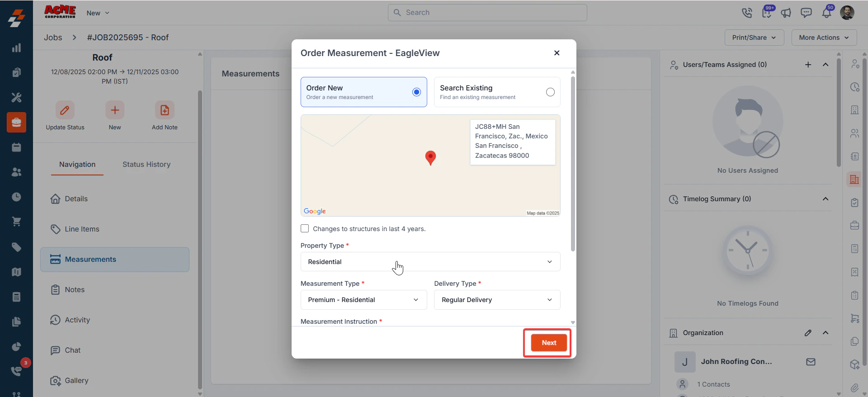The height and width of the screenshot is (397, 868).
Task: Click the highlighted briefcase jobs sidebar icon
Action: point(16,122)
